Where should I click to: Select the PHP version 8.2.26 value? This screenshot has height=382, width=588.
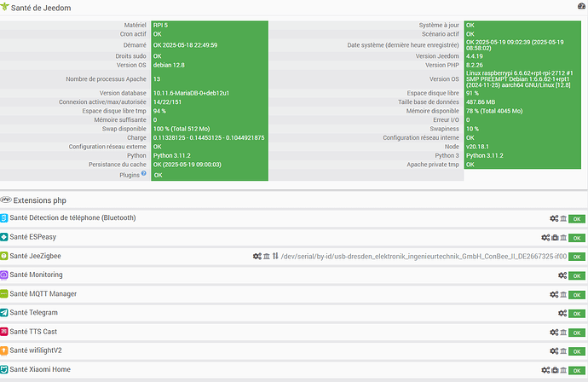click(x=475, y=65)
